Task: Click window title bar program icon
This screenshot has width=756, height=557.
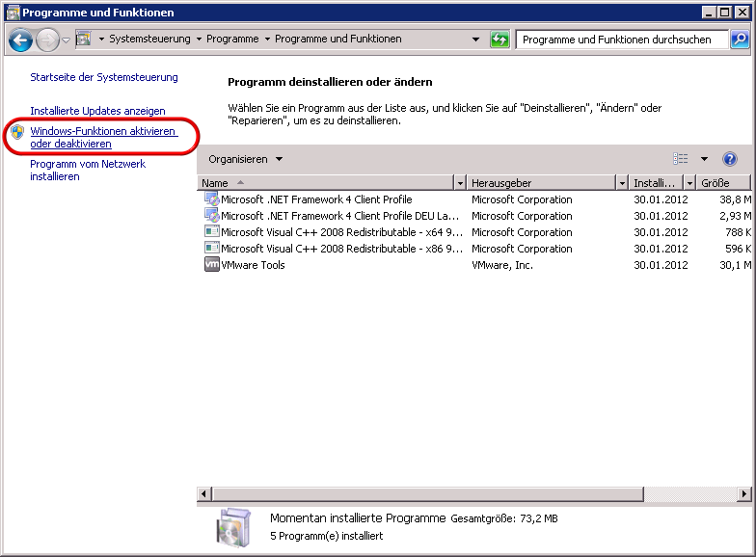Action: coord(13,13)
